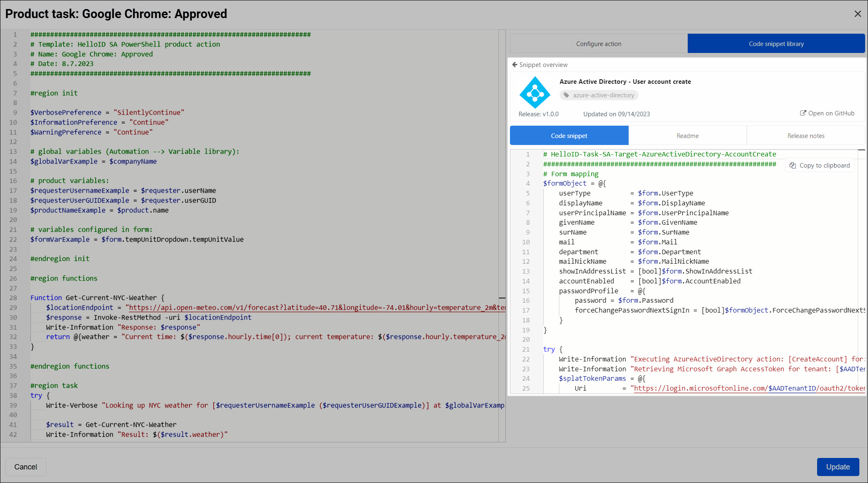Click 'Azure Active Directory - User account create' title
868x483 pixels.
625,82
